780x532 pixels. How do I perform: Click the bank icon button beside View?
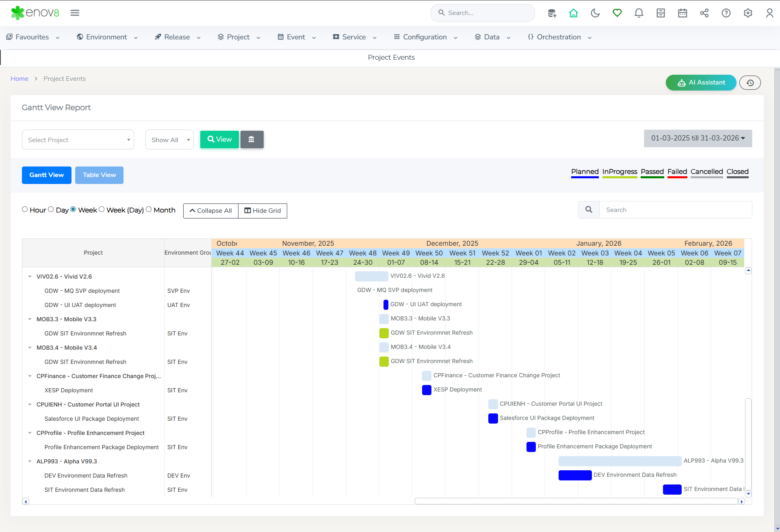click(x=251, y=139)
